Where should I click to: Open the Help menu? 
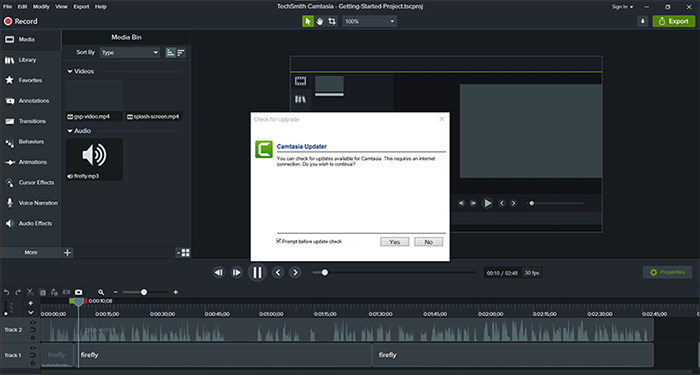(101, 7)
